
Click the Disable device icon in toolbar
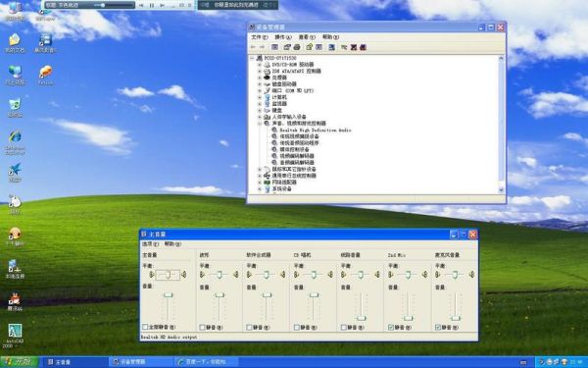point(363,47)
